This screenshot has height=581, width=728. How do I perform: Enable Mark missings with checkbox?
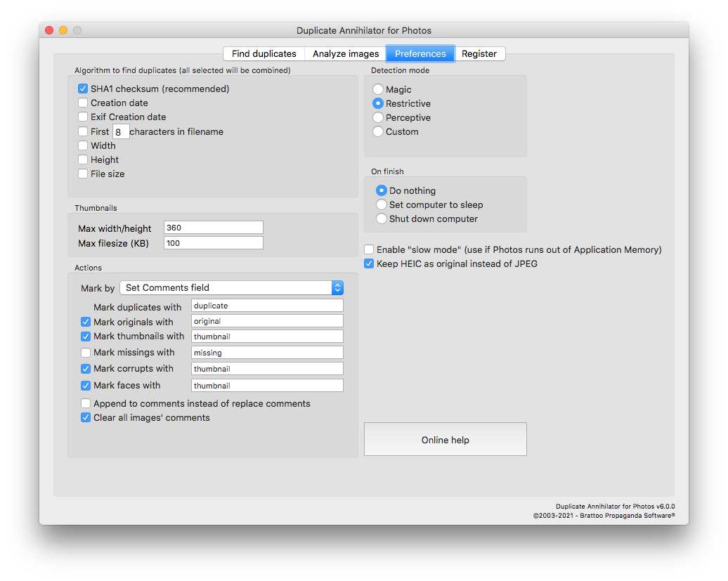pos(86,353)
